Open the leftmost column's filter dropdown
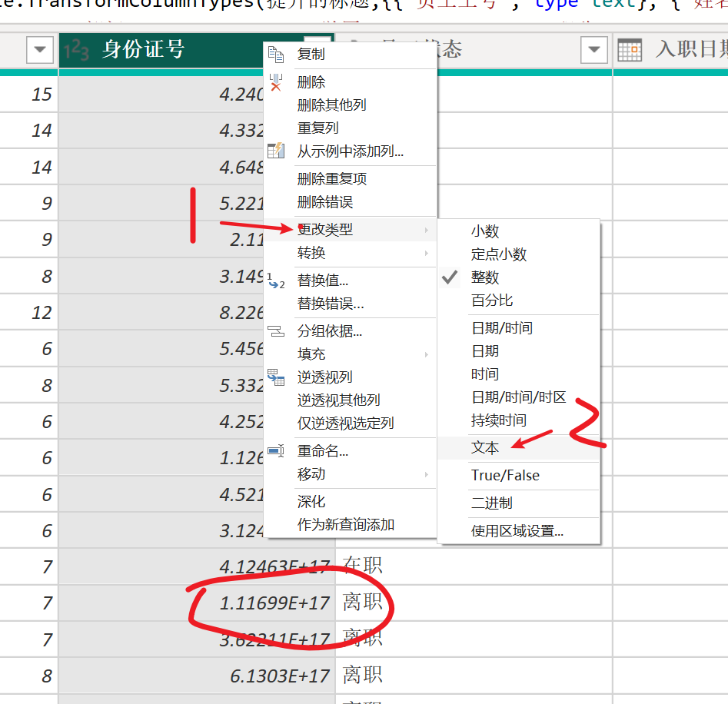This screenshot has height=704, width=728. [x=40, y=51]
